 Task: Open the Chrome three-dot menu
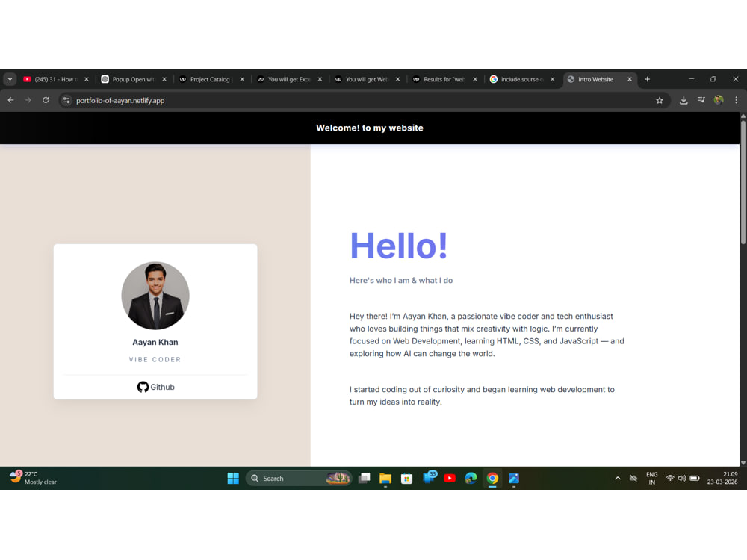tap(736, 100)
